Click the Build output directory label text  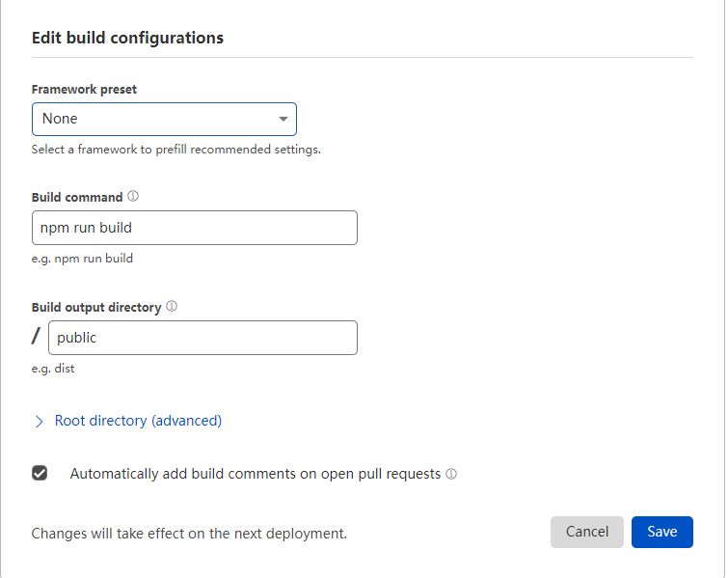(x=96, y=307)
